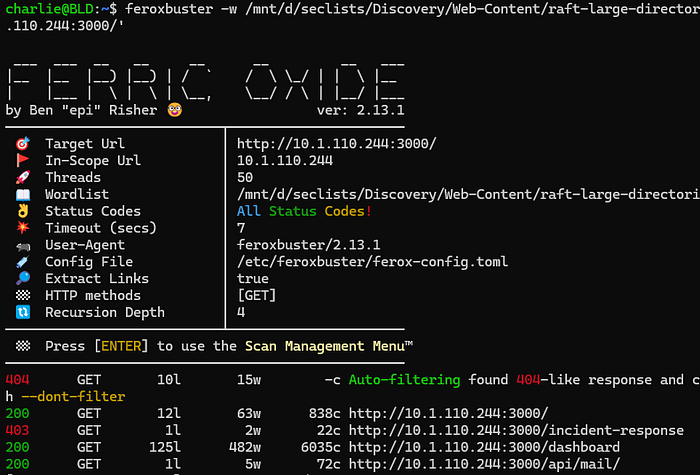The height and width of the screenshot is (475, 700).
Task: Click the FERIC OXIDE ASCII art banner
Action: click(x=205, y=82)
